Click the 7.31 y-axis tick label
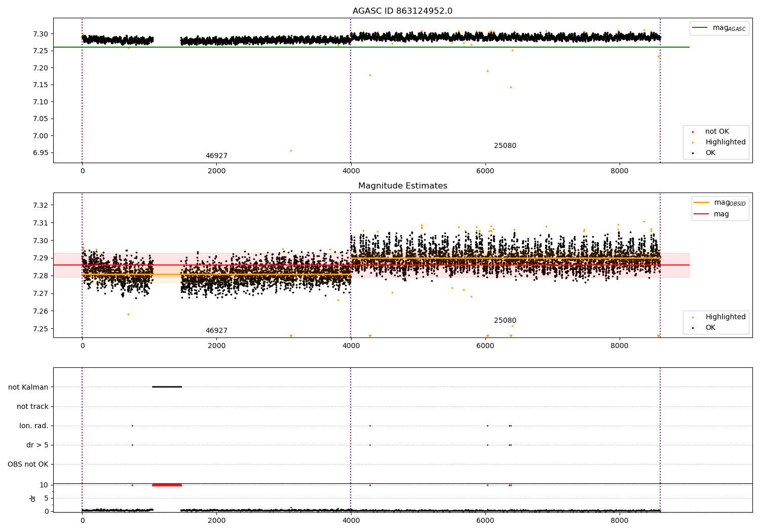The width and height of the screenshot is (760, 532). click(x=41, y=223)
